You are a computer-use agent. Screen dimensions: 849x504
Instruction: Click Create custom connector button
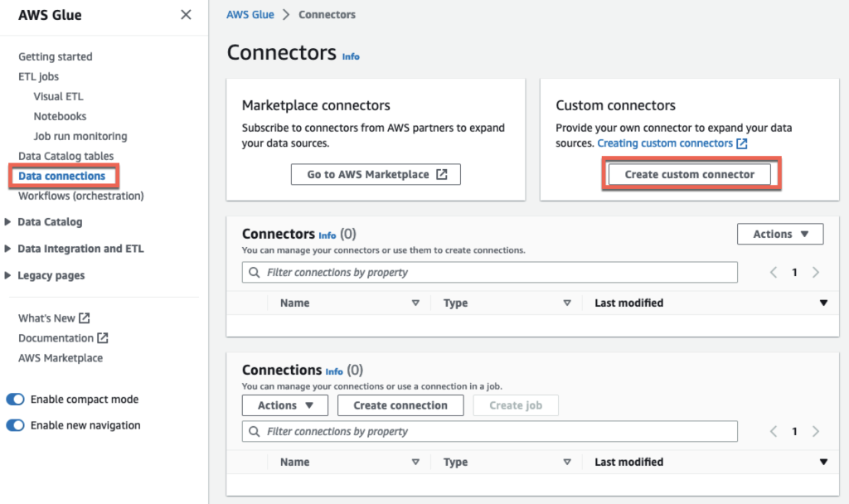689,175
